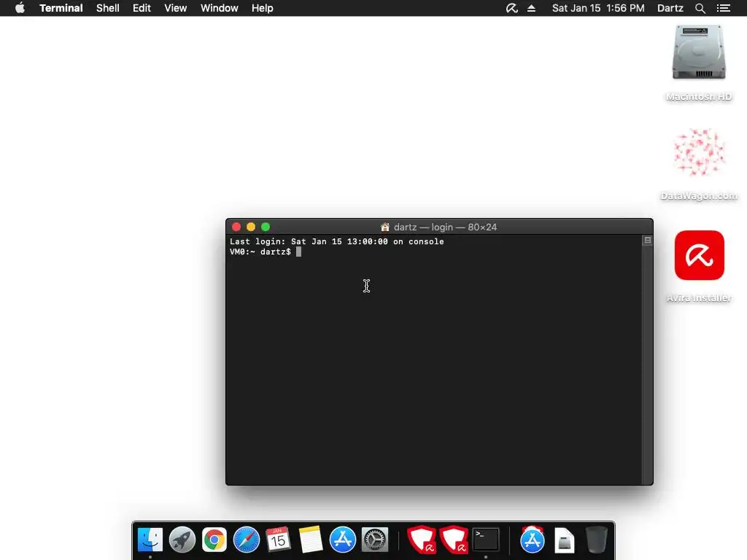This screenshot has height=560, width=747.
Task: Launch Google Chrome from the Dock
Action: click(x=214, y=540)
